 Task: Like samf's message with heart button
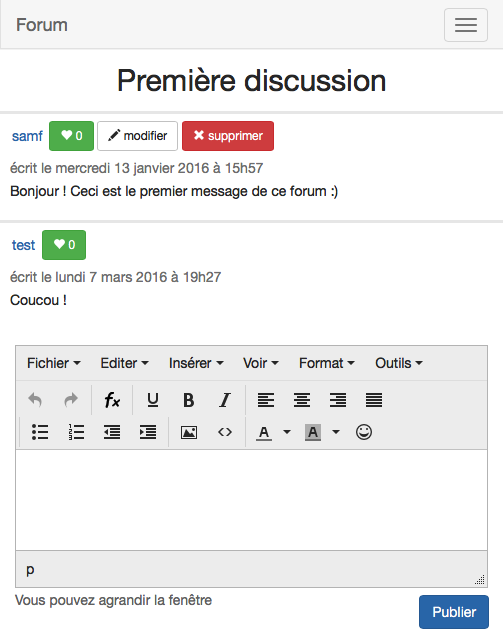(71, 136)
